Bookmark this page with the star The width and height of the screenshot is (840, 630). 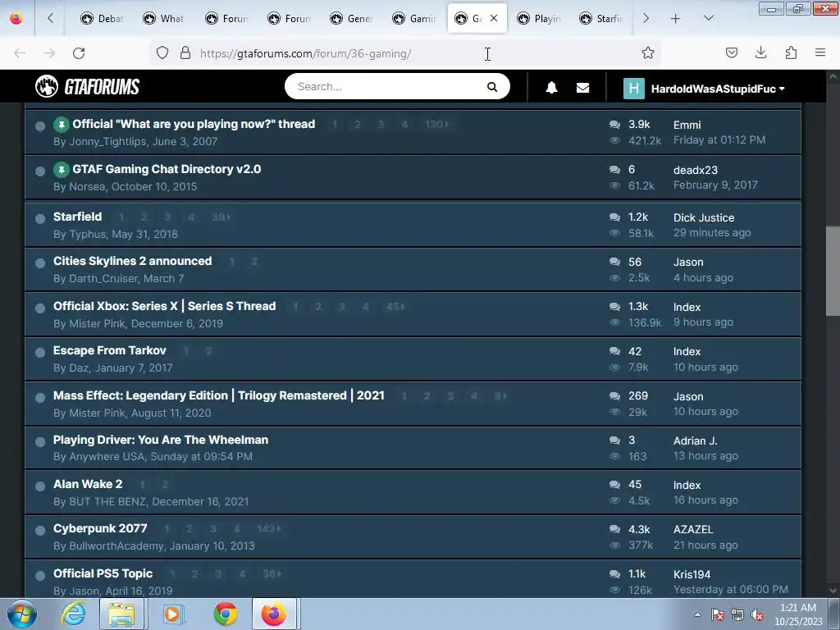click(x=648, y=52)
